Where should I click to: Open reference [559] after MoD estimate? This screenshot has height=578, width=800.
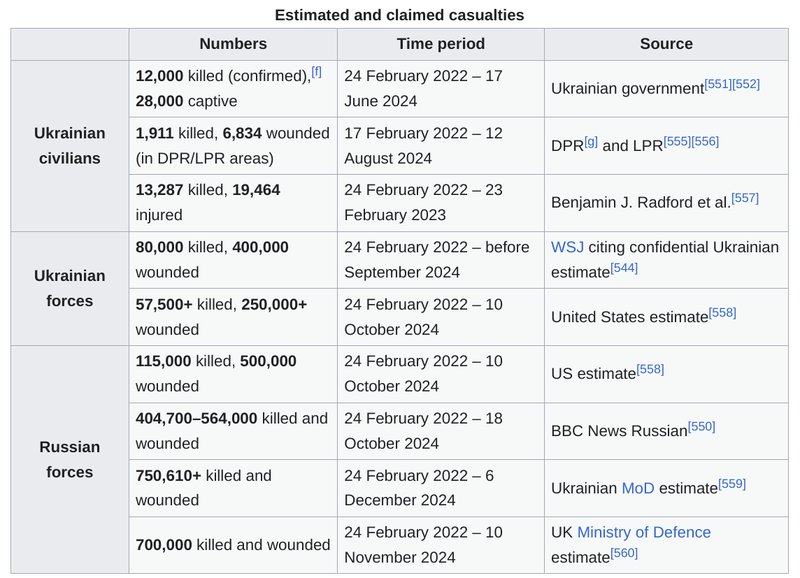pos(732,483)
